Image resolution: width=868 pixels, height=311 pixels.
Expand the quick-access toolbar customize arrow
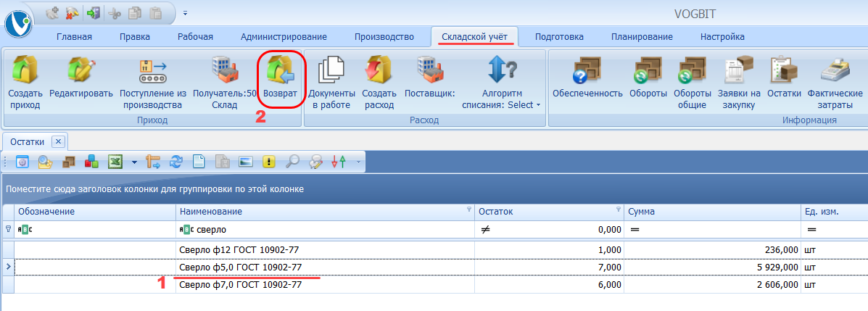pyautogui.click(x=185, y=12)
